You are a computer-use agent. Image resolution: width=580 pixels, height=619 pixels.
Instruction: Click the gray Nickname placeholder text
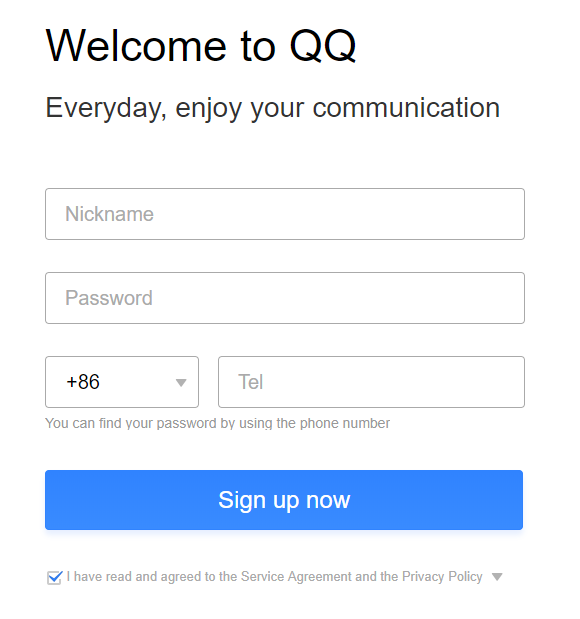[109, 214]
